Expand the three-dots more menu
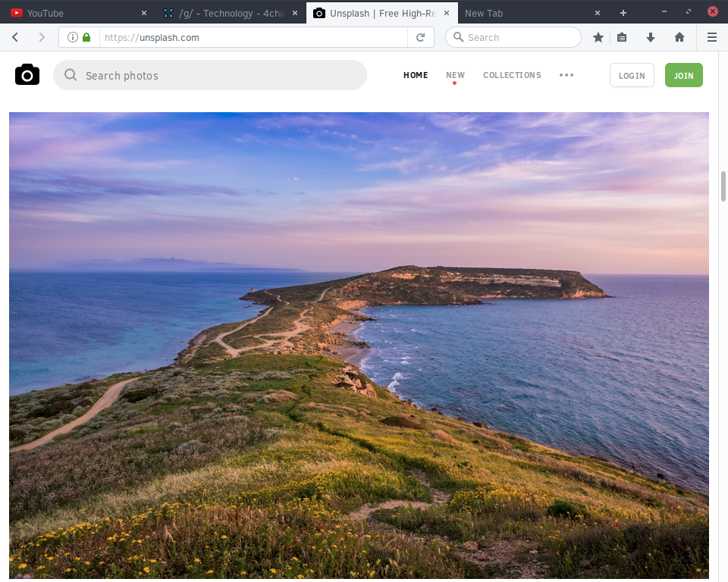The height and width of the screenshot is (582, 728). tap(566, 75)
